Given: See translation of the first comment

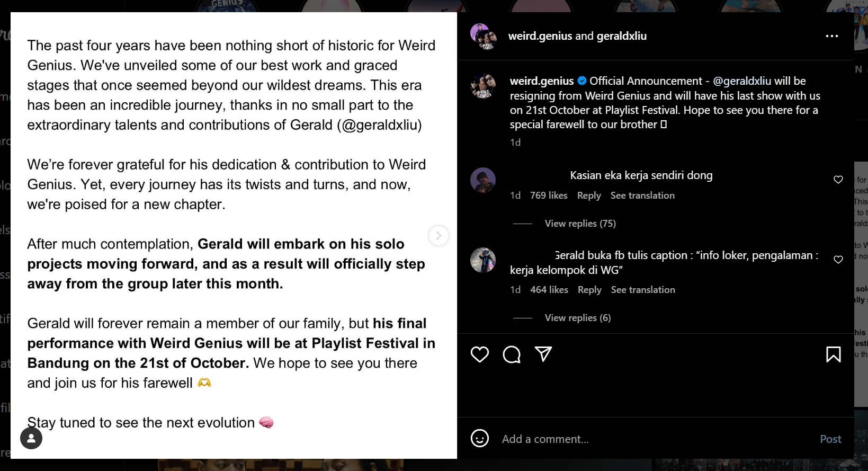Looking at the screenshot, I should pyautogui.click(x=642, y=195).
